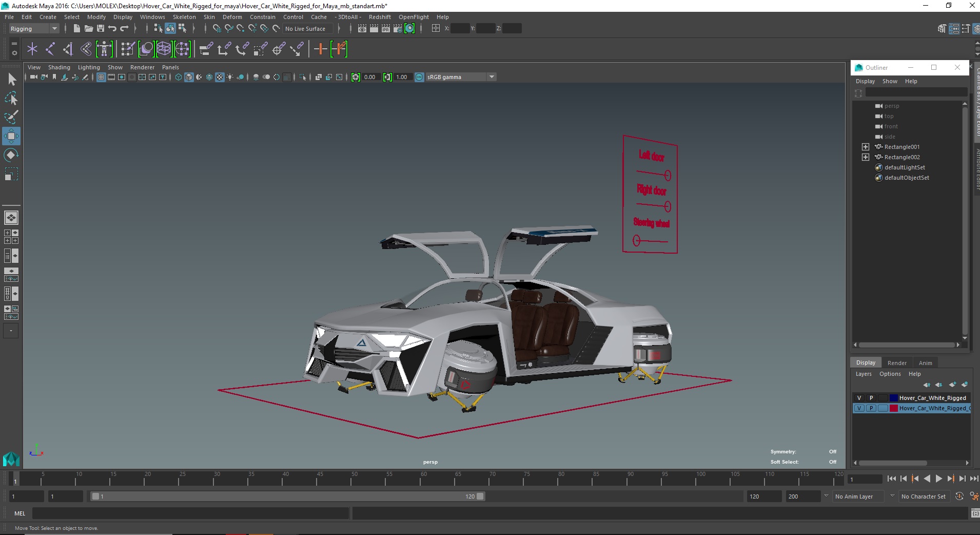Click the Play Forwards button
The width and height of the screenshot is (980, 535).
(x=938, y=479)
